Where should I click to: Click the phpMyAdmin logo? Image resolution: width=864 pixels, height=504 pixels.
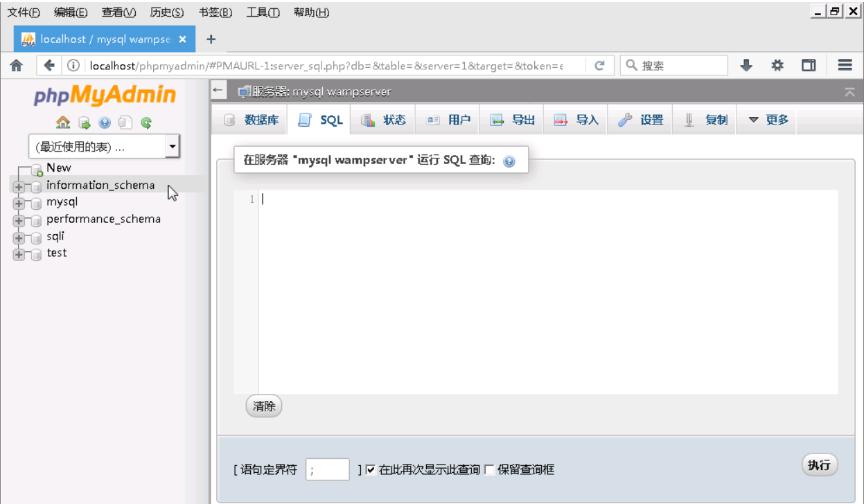click(x=105, y=96)
